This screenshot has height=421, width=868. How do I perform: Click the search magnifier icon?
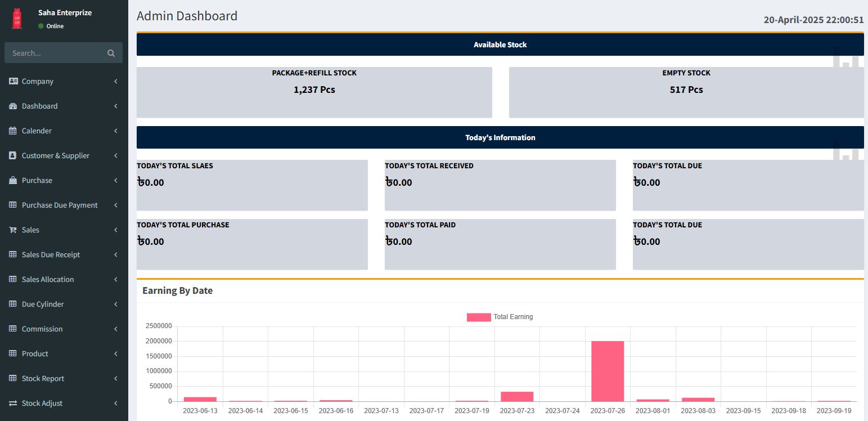point(111,53)
